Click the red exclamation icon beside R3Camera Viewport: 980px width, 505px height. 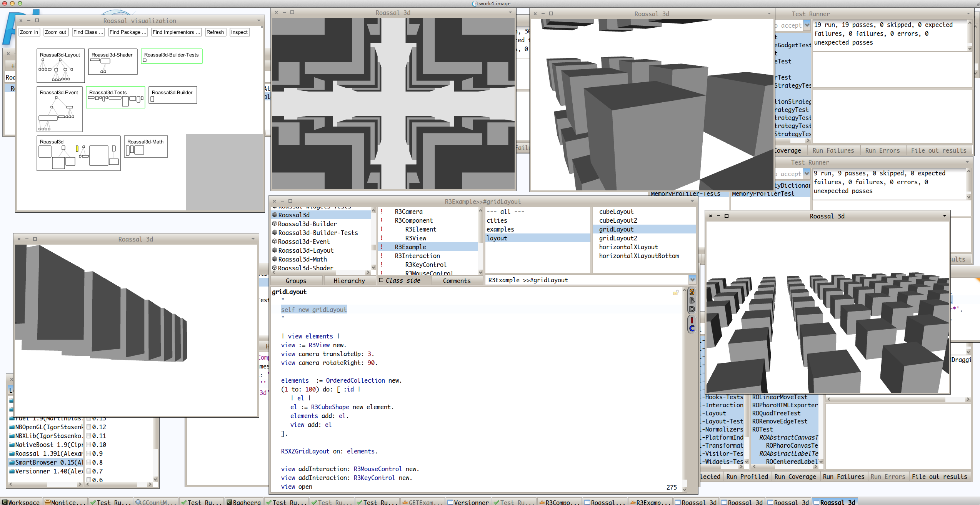coord(382,212)
